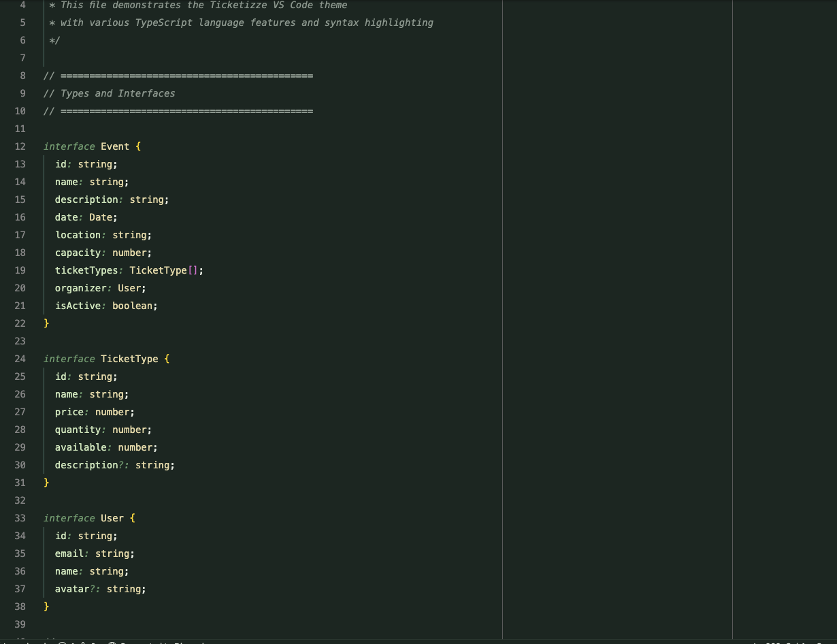Click line number 38 in the gutter
This screenshot has width=837, height=644.
coord(20,607)
